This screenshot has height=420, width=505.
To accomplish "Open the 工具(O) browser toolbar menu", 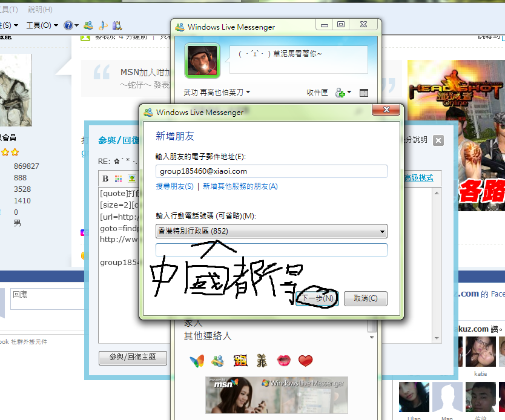I will coord(42,25).
